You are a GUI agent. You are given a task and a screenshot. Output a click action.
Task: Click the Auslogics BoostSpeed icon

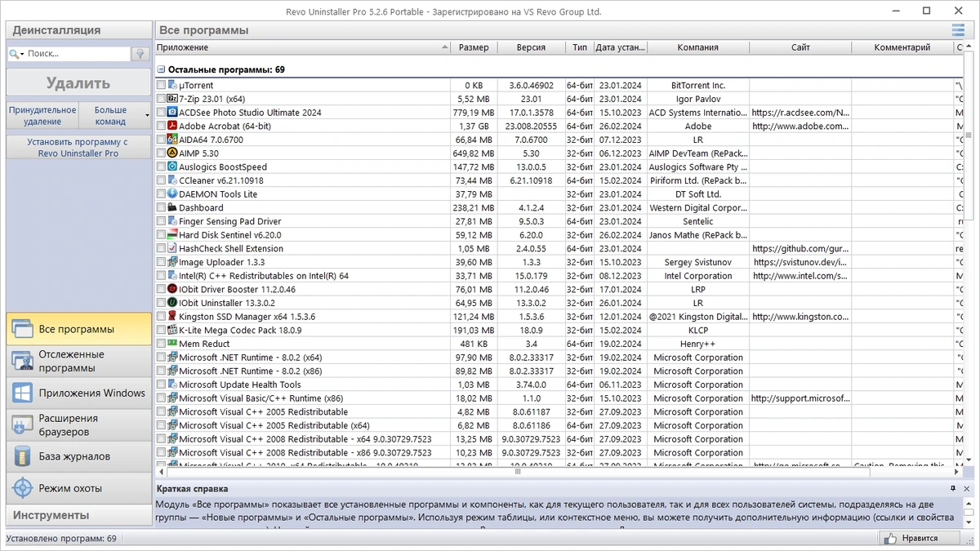pos(172,167)
